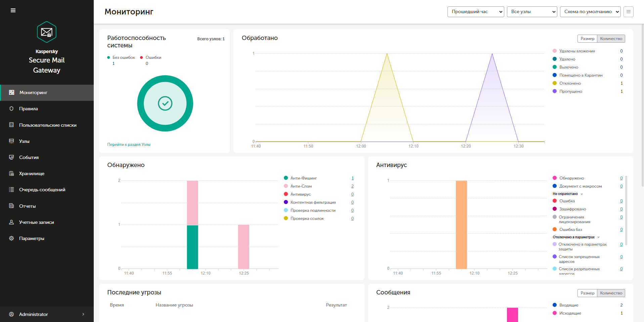This screenshot has width=644, height=322.
Task: Click the Узлы server icon
Action: point(11,141)
